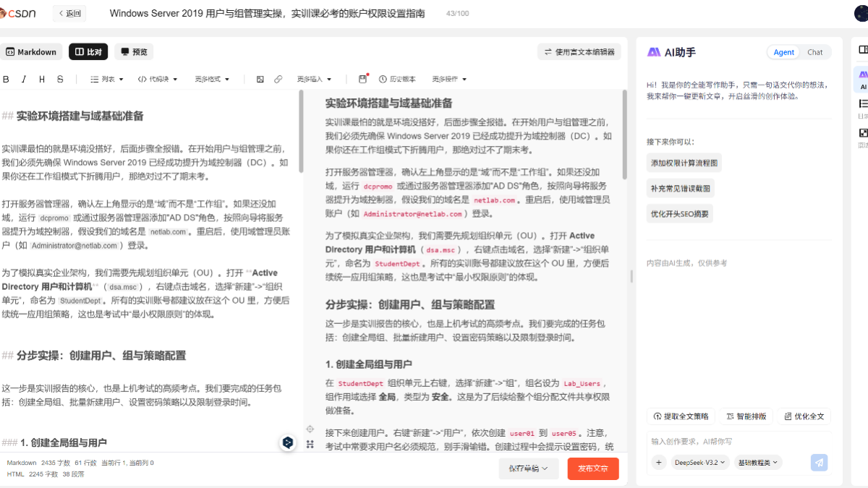Open 更多操作 dropdown
The image size is (868, 488).
click(x=449, y=79)
